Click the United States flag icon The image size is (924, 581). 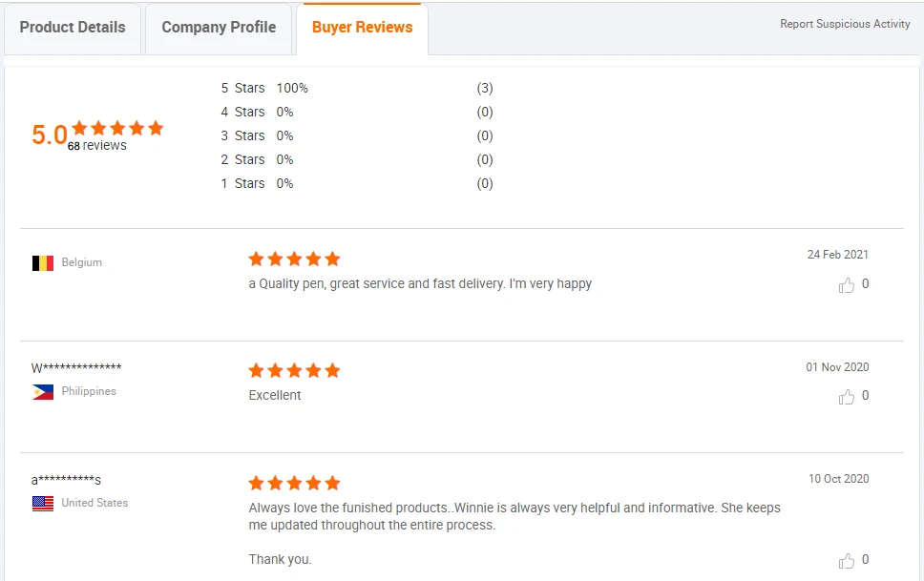43,503
